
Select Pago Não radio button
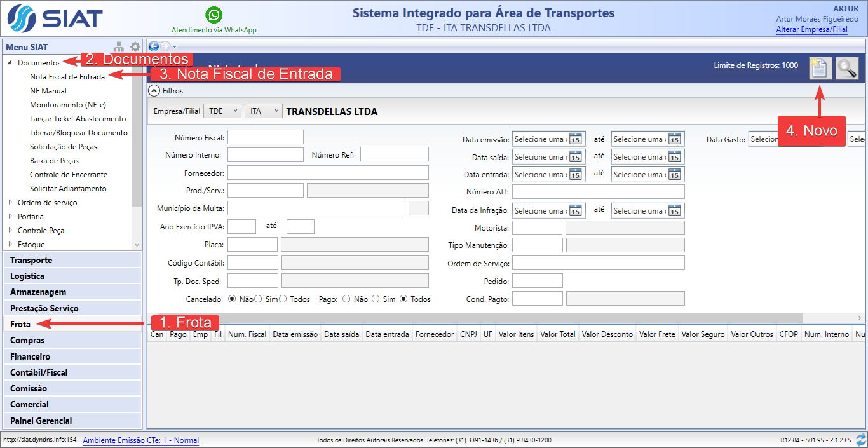coord(346,299)
